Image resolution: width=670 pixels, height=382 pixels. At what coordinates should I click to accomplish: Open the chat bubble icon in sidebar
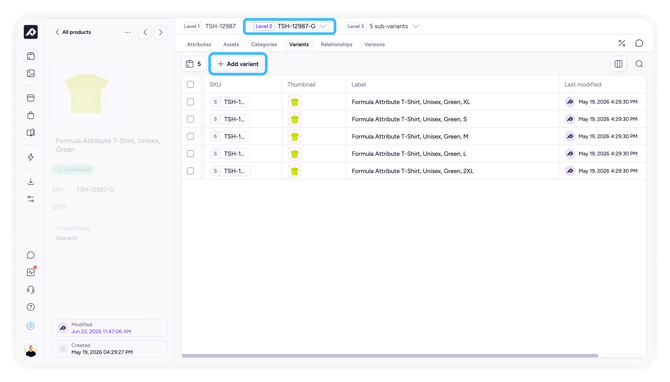31,255
